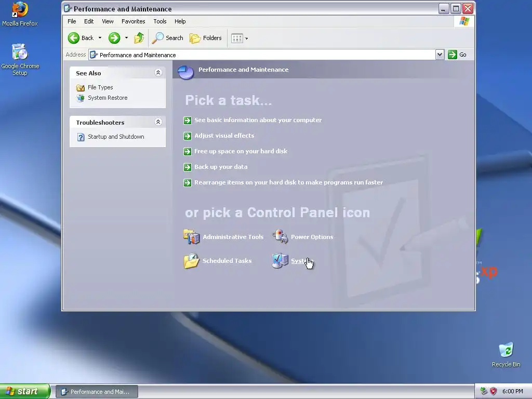Select See basic information about your computer
This screenshot has width=532, height=399.
tap(258, 120)
